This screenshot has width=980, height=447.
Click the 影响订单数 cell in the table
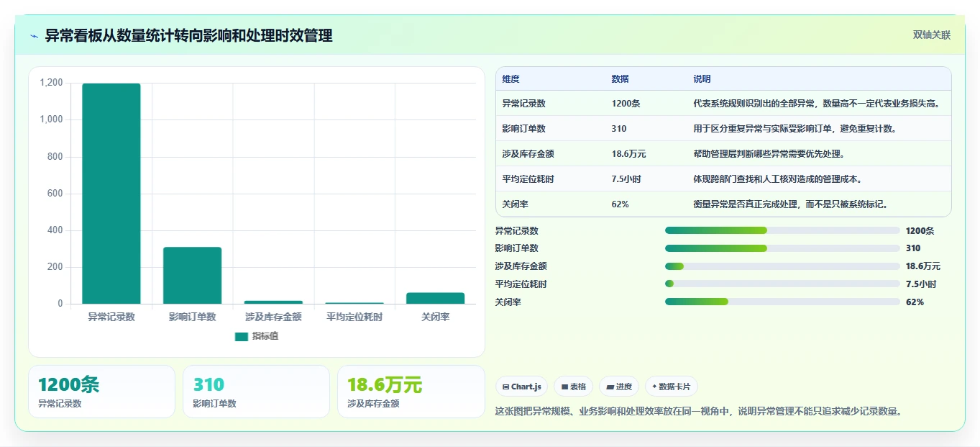click(x=523, y=129)
